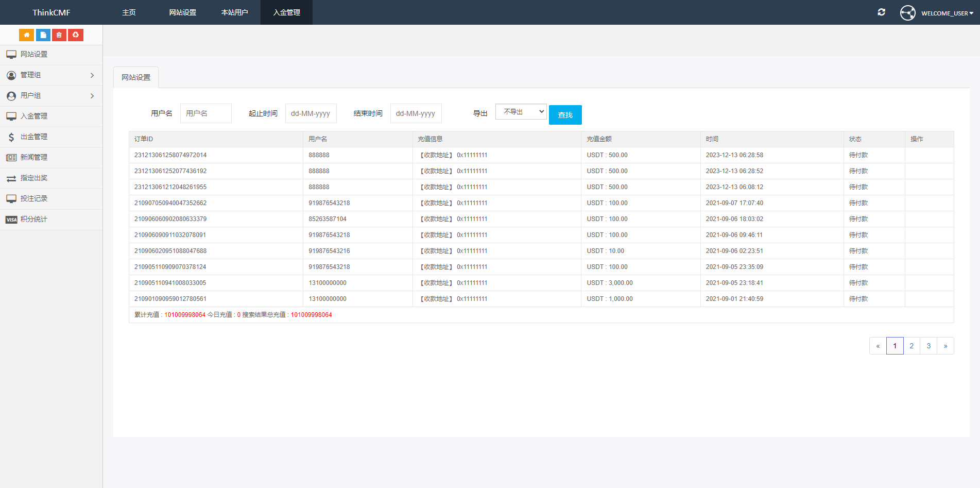This screenshot has height=488, width=980.
Task: Click the red recycle icon button
Action: (76, 35)
